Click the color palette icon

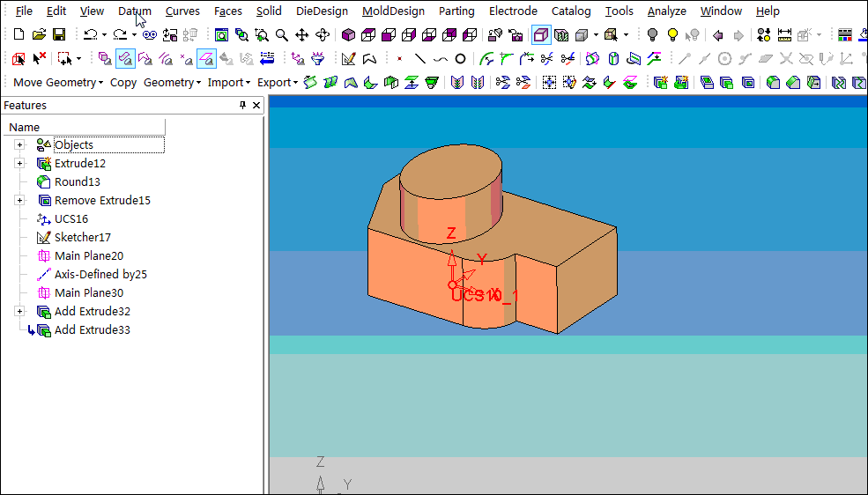click(845, 35)
